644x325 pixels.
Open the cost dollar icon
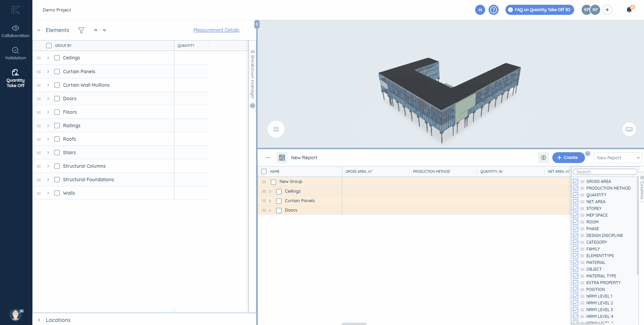click(544, 158)
